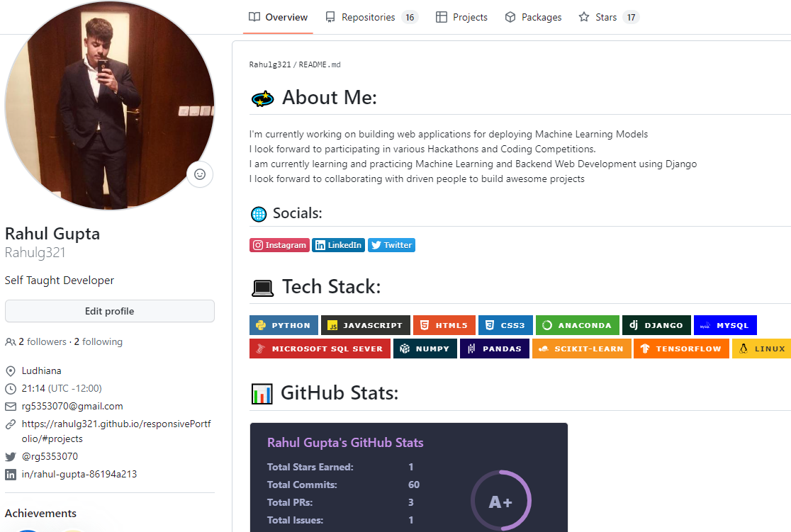
Task: Click the planet icon beside About Me
Action: pyautogui.click(x=262, y=98)
